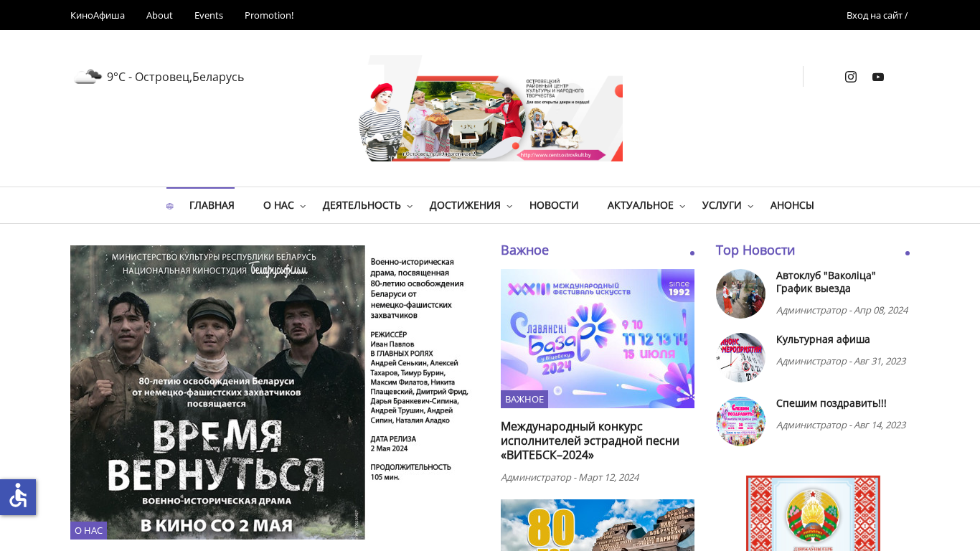Open the accessibility options wheelchair icon
Image resolution: width=980 pixels, height=551 pixels.
(x=18, y=496)
